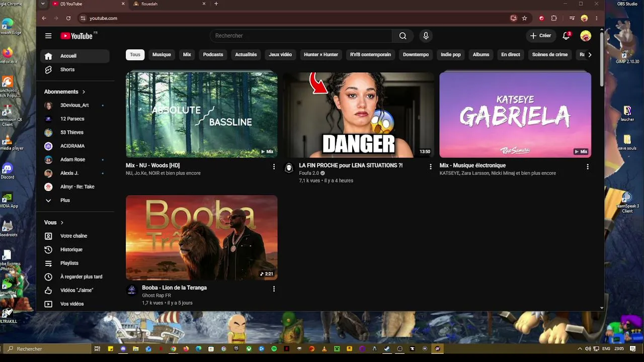
Task: Open options menu for LA FIN PROCHE video
Action: 431,166
